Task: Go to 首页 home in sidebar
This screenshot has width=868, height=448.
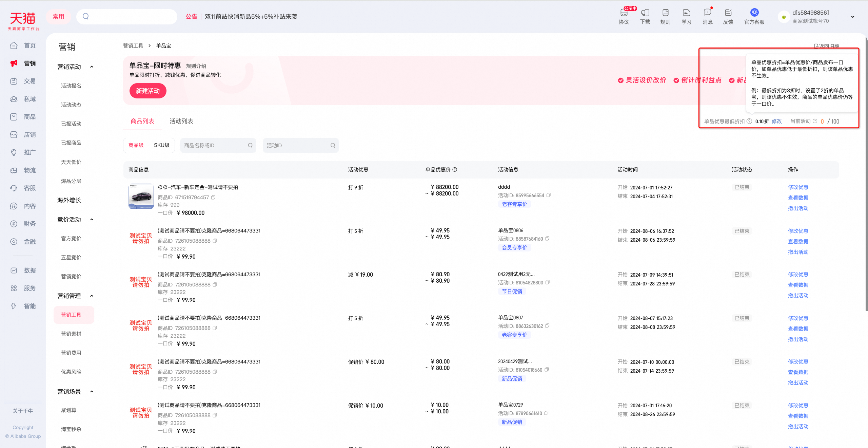Action: tap(23, 45)
